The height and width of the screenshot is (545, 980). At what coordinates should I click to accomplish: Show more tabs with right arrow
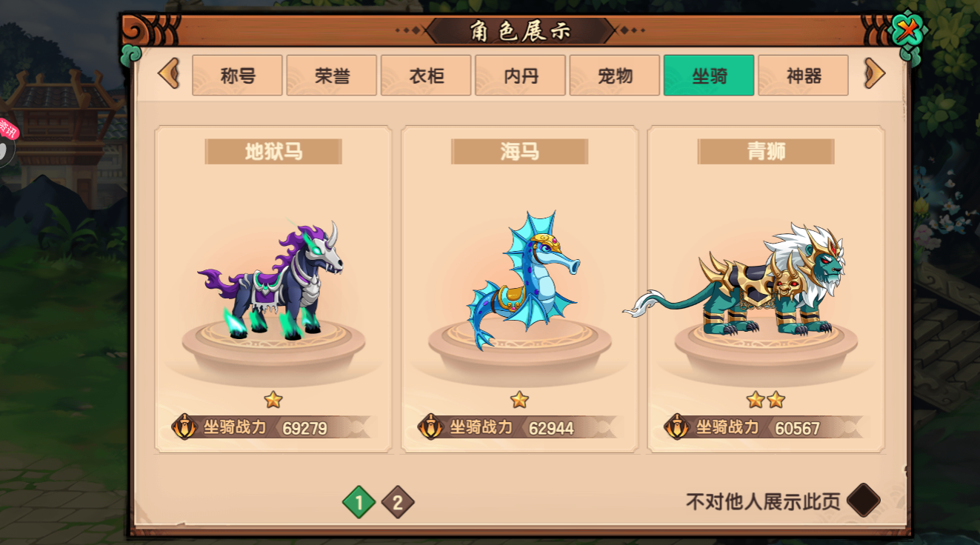point(875,74)
